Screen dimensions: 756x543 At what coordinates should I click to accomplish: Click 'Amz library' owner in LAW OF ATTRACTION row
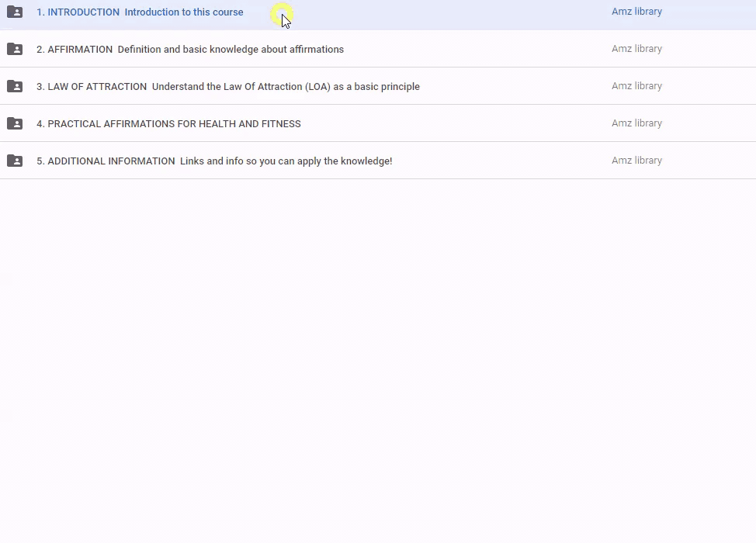click(x=636, y=86)
